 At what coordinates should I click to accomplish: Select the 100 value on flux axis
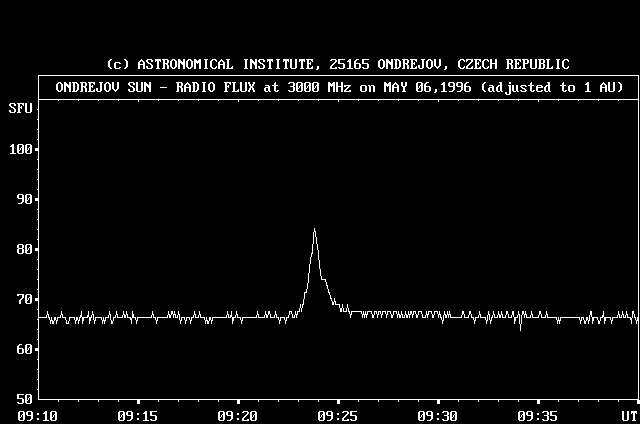tap(22, 149)
